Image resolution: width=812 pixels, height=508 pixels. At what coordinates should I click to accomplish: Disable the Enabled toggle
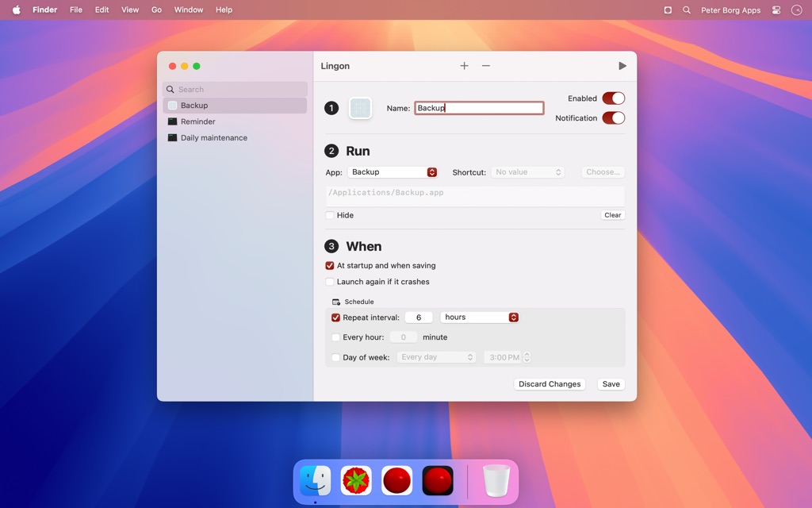pyautogui.click(x=613, y=98)
